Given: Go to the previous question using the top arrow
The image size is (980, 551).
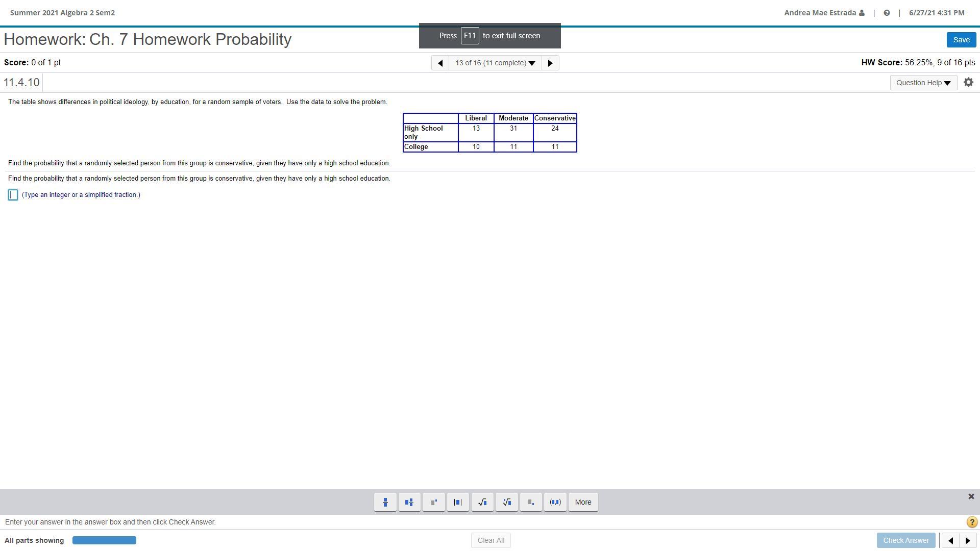Looking at the screenshot, I should click(x=440, y=63).
